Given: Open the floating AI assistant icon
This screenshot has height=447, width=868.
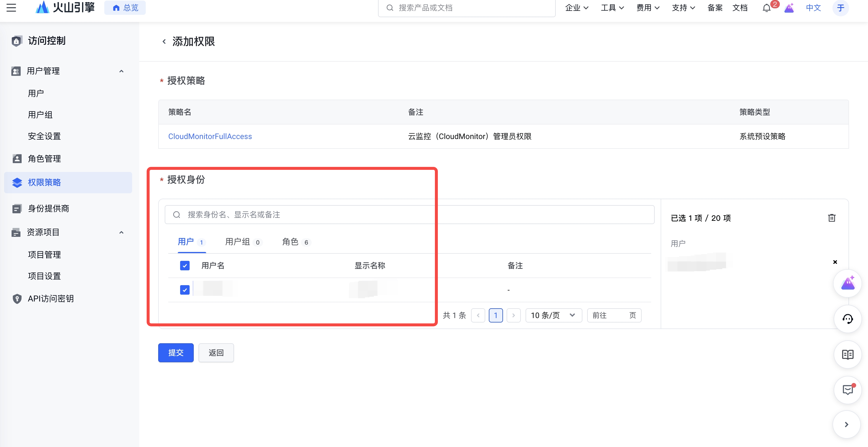Looking at the screenshot, I should pos(848,283).
